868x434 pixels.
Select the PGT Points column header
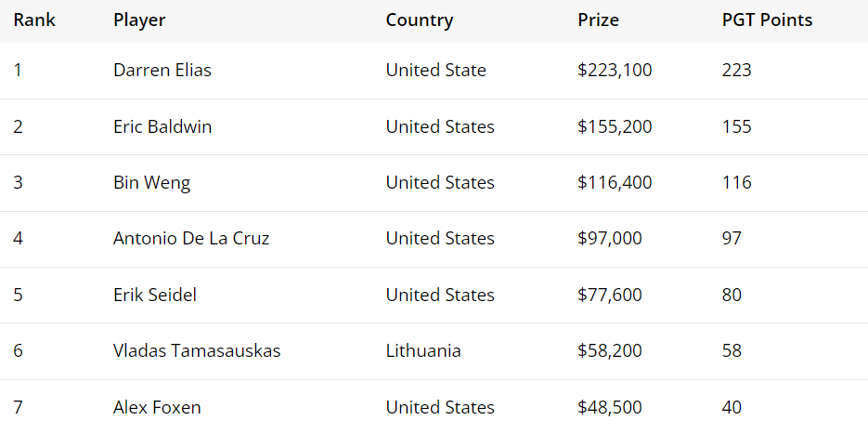pyautogui.click(x=767, y=20)
